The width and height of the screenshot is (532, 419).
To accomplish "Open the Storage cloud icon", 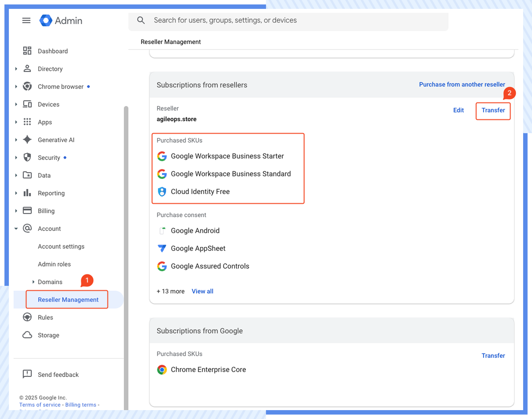I will coord(27,335).
